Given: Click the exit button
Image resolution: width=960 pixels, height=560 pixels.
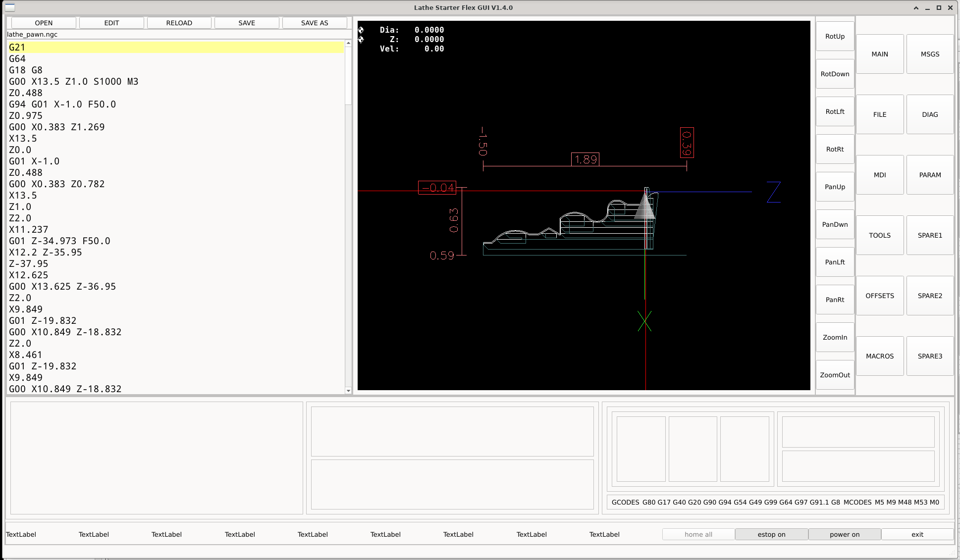Looking at the screenshot, I should 917,534.
